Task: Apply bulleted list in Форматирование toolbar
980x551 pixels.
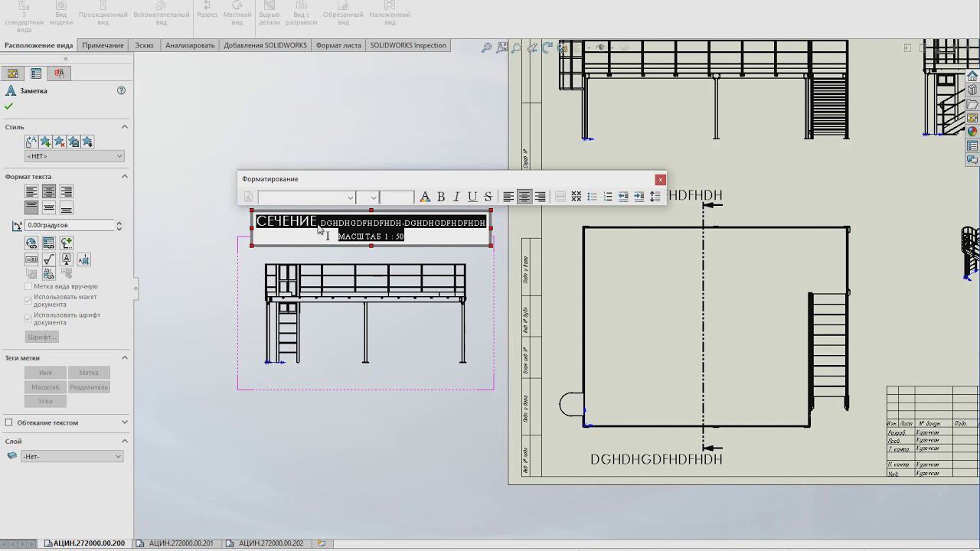Action: (592, 197)
